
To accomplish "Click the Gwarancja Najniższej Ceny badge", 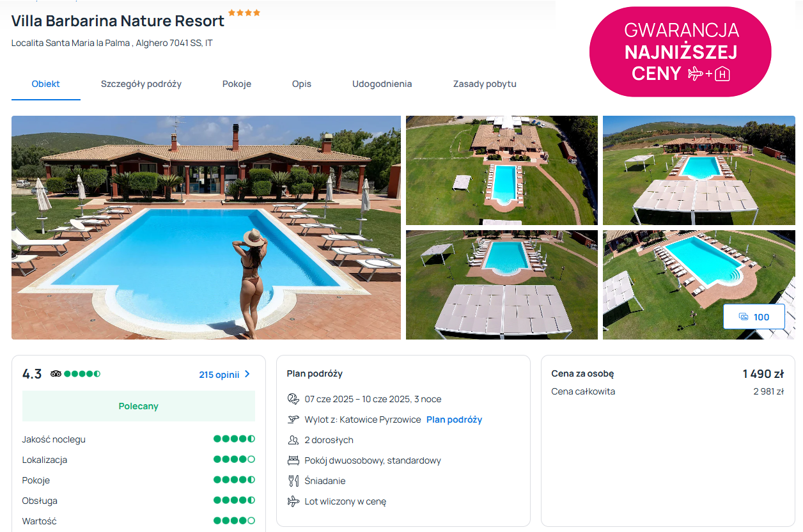I will click(x=680, y=52).
